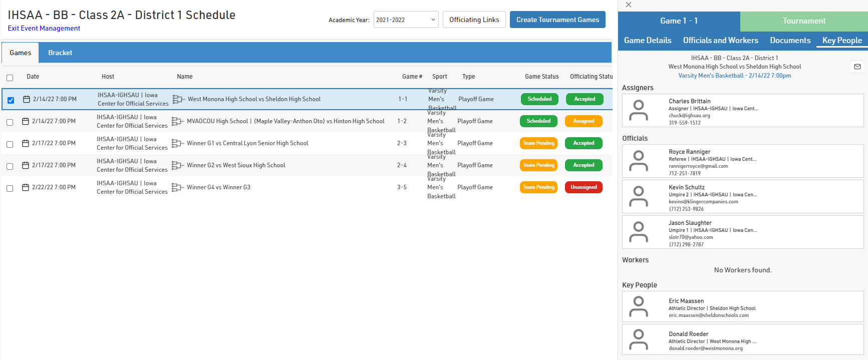Click calendar icon for game 1-2 row
The width and height of the screenshot is (868, 360).
26,121
